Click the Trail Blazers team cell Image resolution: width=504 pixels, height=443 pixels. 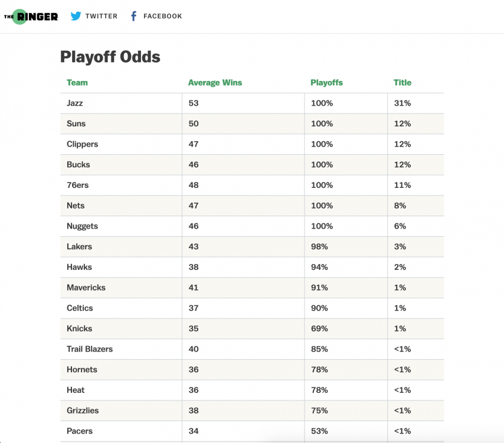tap(90, 349)
